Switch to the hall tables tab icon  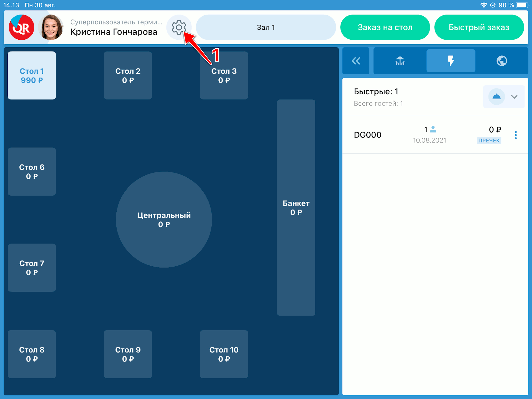[400, 61]
